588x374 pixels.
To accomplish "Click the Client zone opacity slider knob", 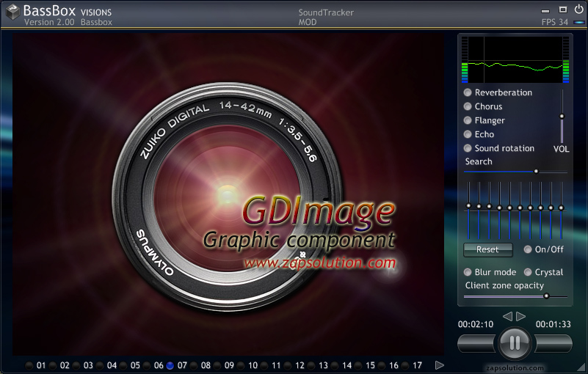I will click(x=546, y=296).
